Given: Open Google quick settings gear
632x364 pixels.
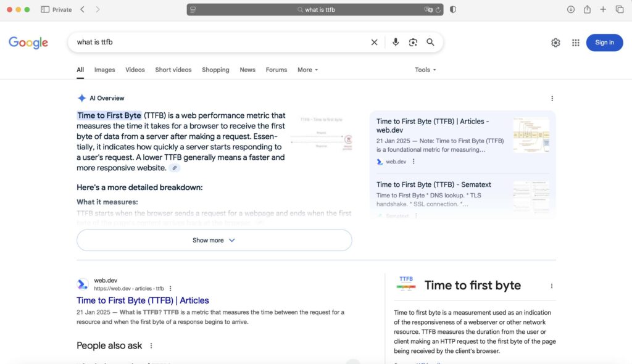Looking at the screenshot, I should 555,43.
